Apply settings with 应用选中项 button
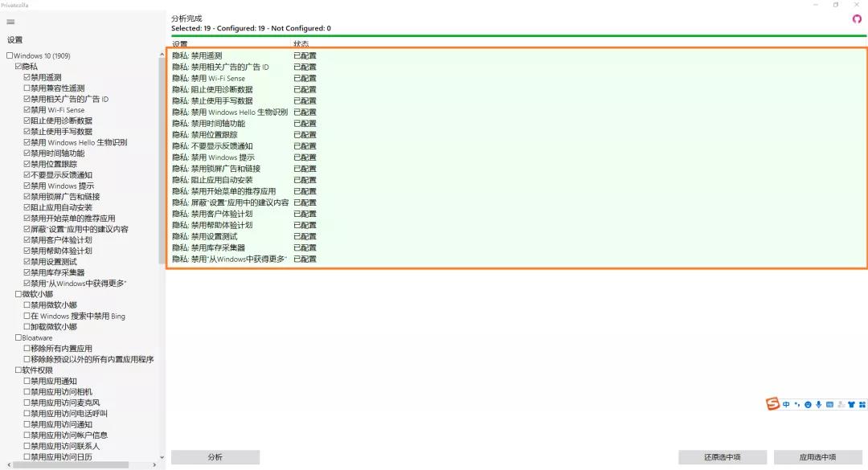The width and height of the screenshot is (868, 470). click(x=817, y=457)
